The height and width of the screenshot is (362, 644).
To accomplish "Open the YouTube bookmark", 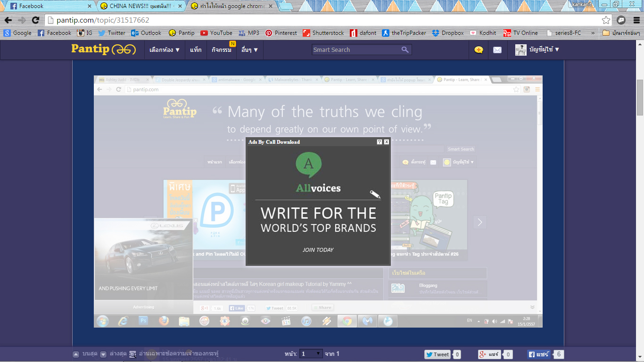I will [216, 33].
